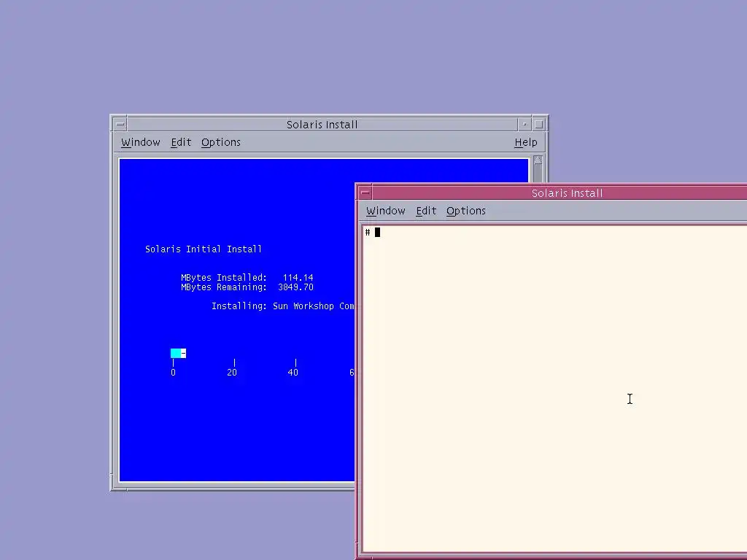
Task: Click the 'MBytes Installed:' label
Action: pyautogui.click(x=224, y=277)
